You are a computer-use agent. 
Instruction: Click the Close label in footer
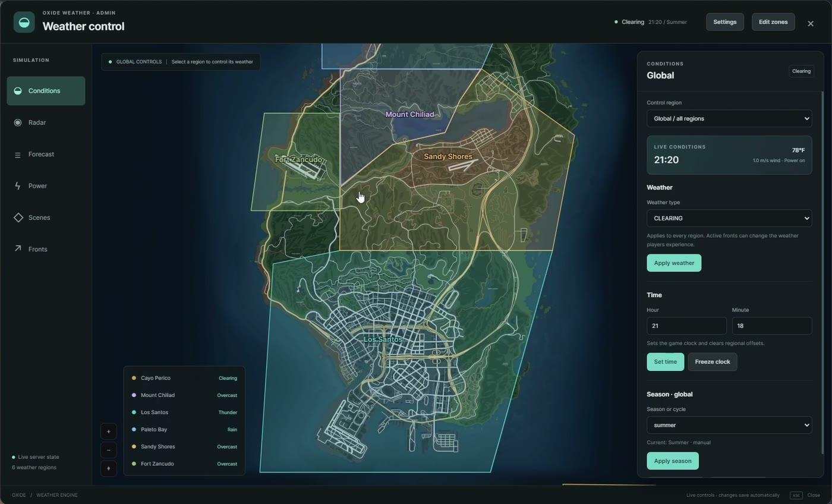coord(814,495)
